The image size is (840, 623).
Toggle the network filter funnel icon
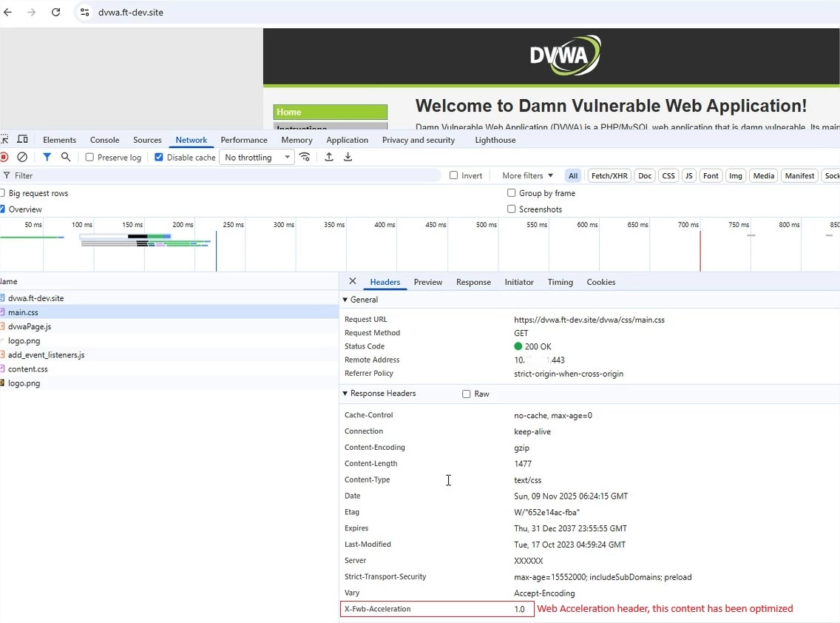point(47,157)
